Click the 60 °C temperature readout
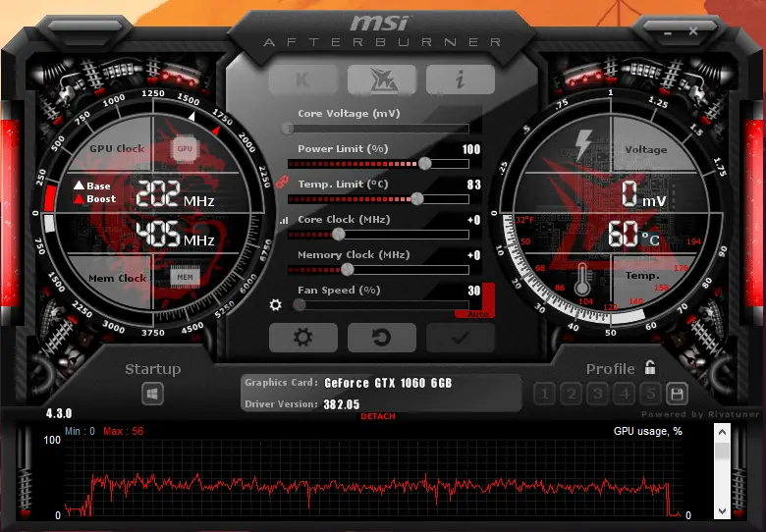This screenshot has height=532, width=766. pyautogui.click(x=633, y=235)
